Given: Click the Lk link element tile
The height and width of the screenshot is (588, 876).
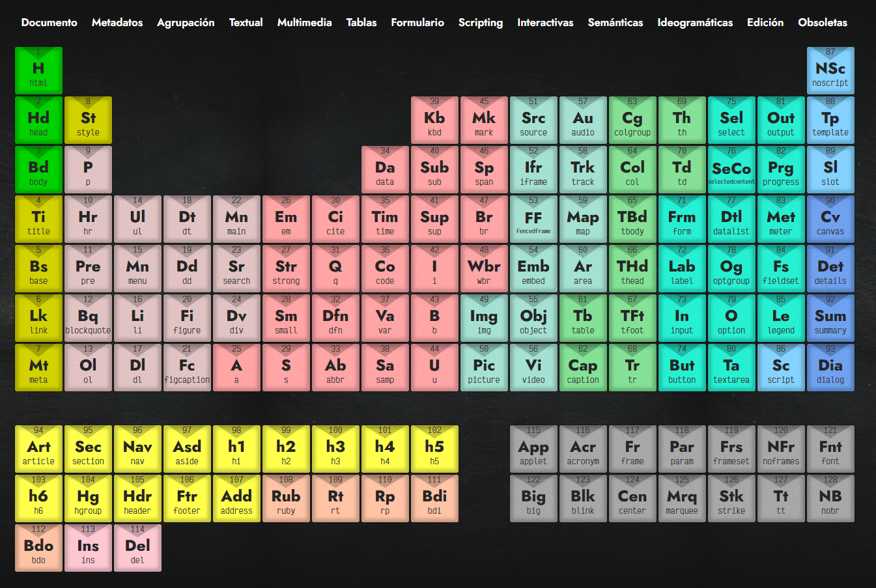Looking at the screenshot, I should coord(38,318).
